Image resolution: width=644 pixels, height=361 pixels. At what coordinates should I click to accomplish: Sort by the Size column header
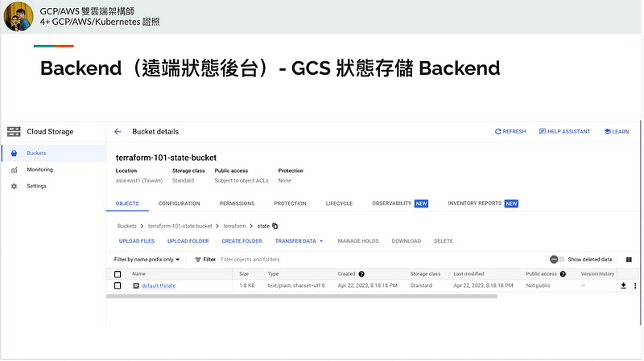[x=244, y=274]
